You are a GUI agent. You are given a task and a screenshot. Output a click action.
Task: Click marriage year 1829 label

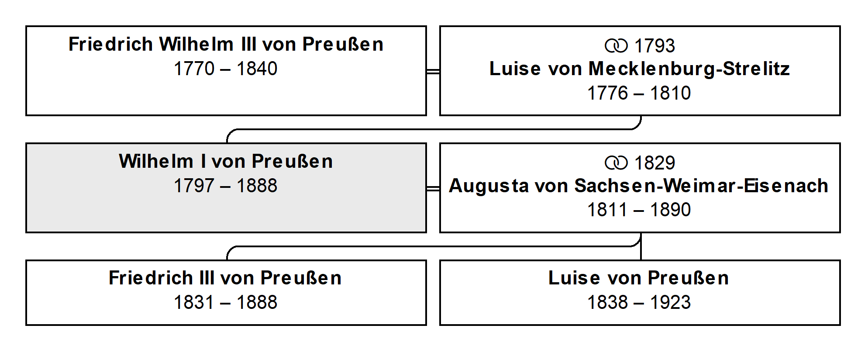click(x=654, y=163)
